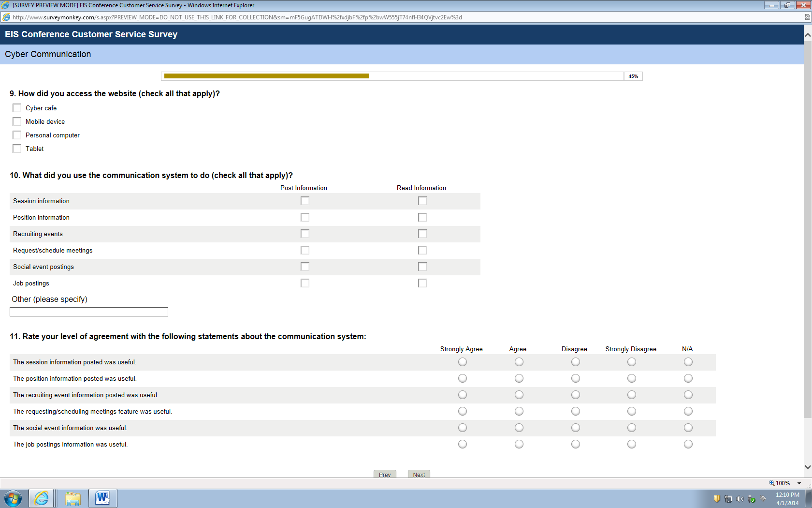
Task: Check Read Information for Job postings
Action: tap(422, 283)
